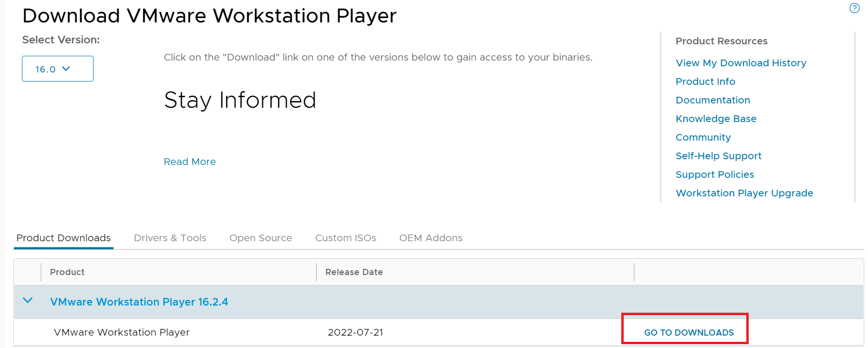Go to the Documentation resource link
868x348 pixels.
coord(712,100)
